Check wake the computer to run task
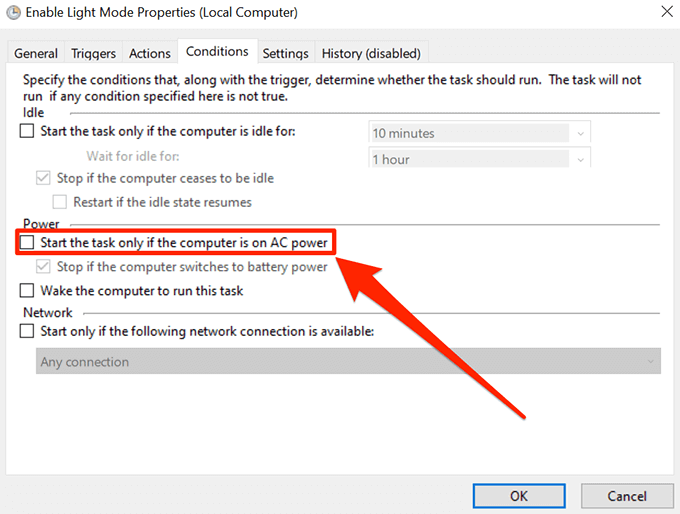 [27, 291]
